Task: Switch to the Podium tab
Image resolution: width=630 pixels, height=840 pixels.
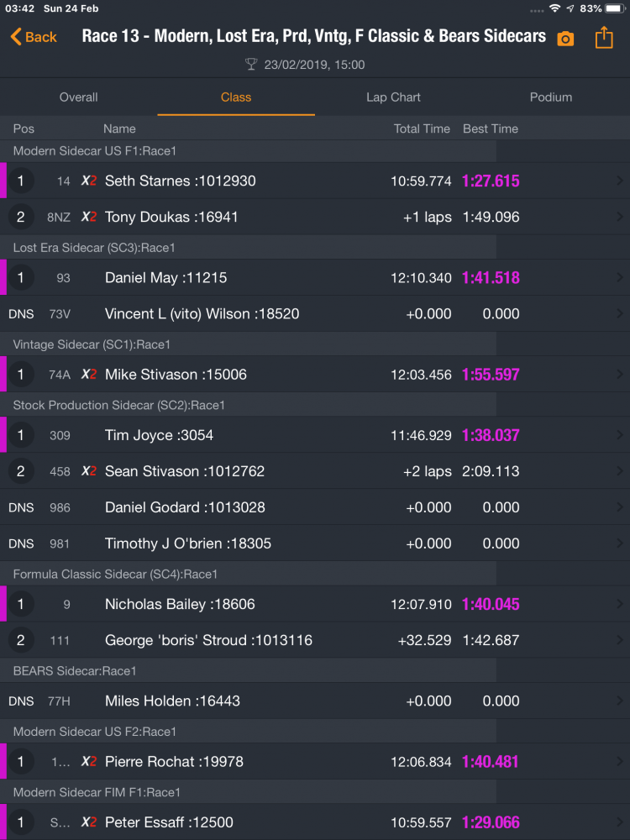Action: [550, 97]
